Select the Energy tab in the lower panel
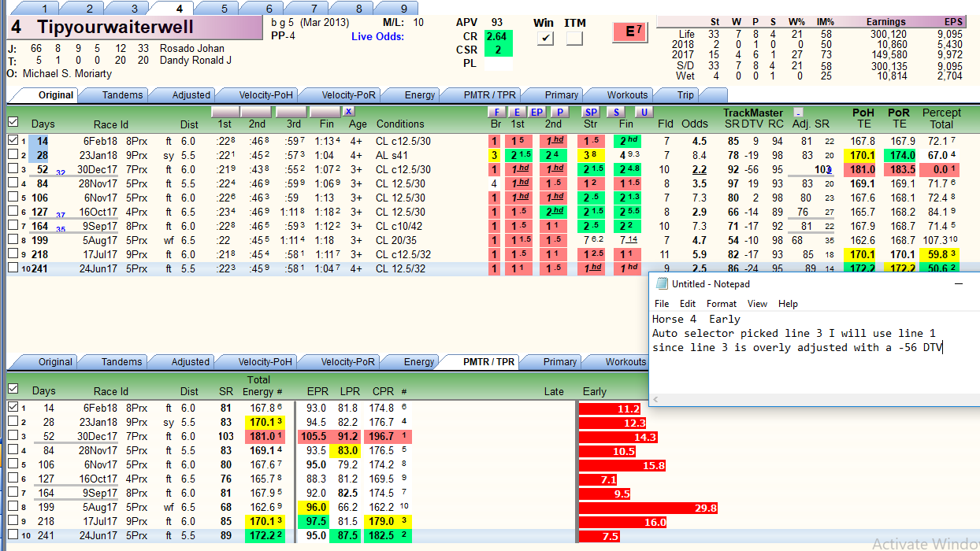 (419, 362)
